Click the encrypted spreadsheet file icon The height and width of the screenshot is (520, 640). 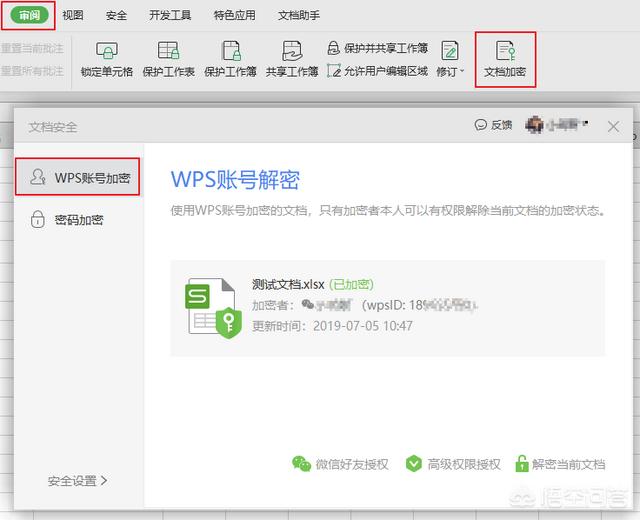pos(213,308)
